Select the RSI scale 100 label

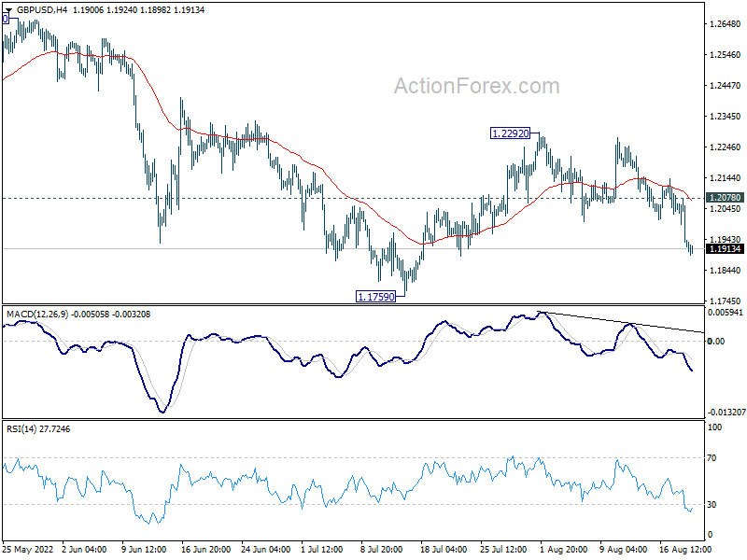[x=714, y=427]
